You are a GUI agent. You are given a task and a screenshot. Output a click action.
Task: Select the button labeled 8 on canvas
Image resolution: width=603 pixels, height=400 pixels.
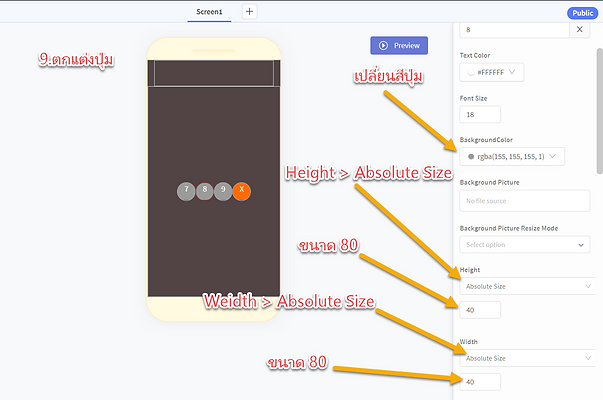[205, 191]
